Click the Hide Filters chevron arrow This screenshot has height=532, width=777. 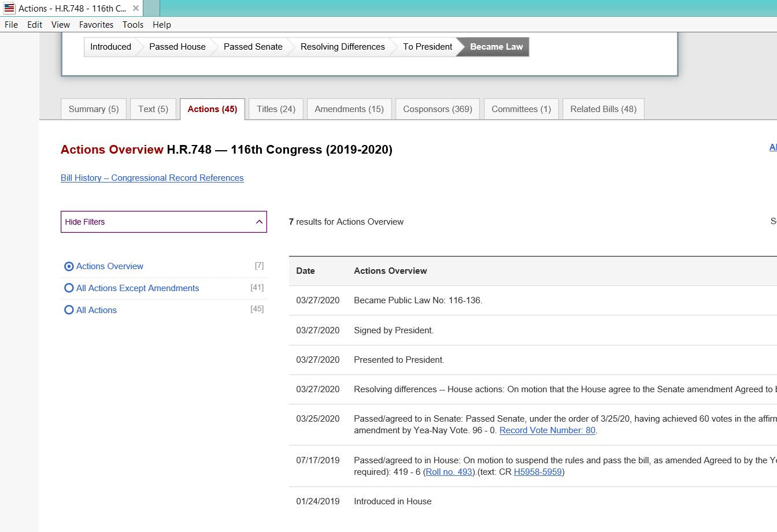point(259,222)
